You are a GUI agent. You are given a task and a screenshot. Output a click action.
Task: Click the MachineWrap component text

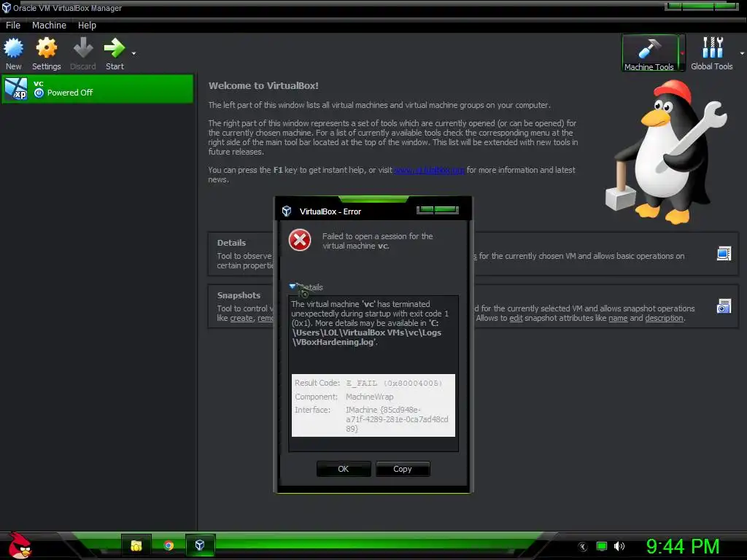pos(369,397)
